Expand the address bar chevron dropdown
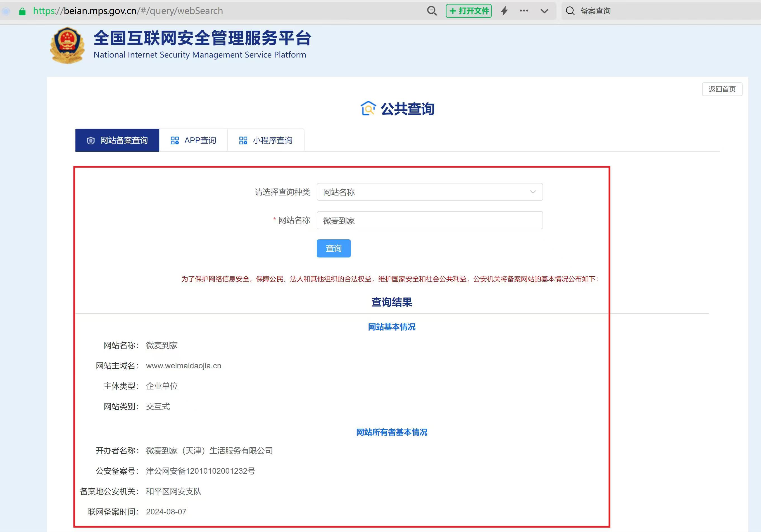The width and height of the screenshot is (761, 532). pyautogui.click(x=544, y=11)
